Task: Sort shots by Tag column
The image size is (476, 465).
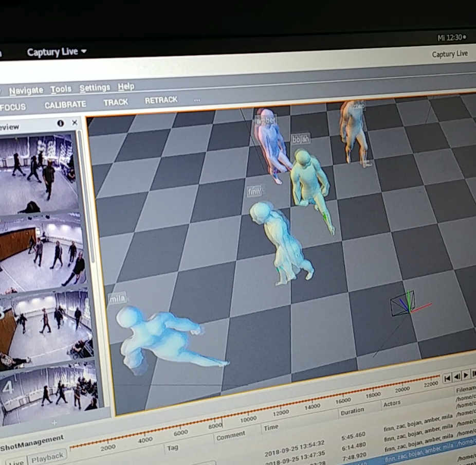Action: click(x=172, y=448)
